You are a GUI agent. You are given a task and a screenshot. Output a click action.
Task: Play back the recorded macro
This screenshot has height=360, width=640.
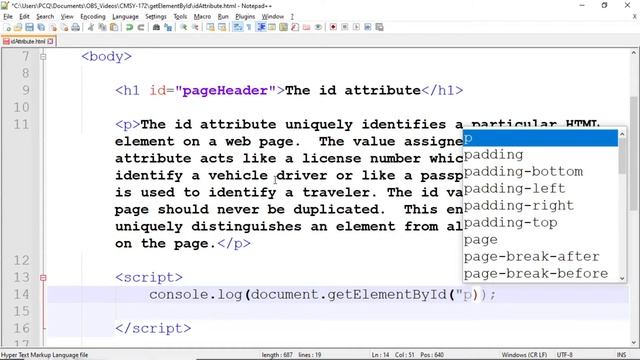click(x=356, y=27)
